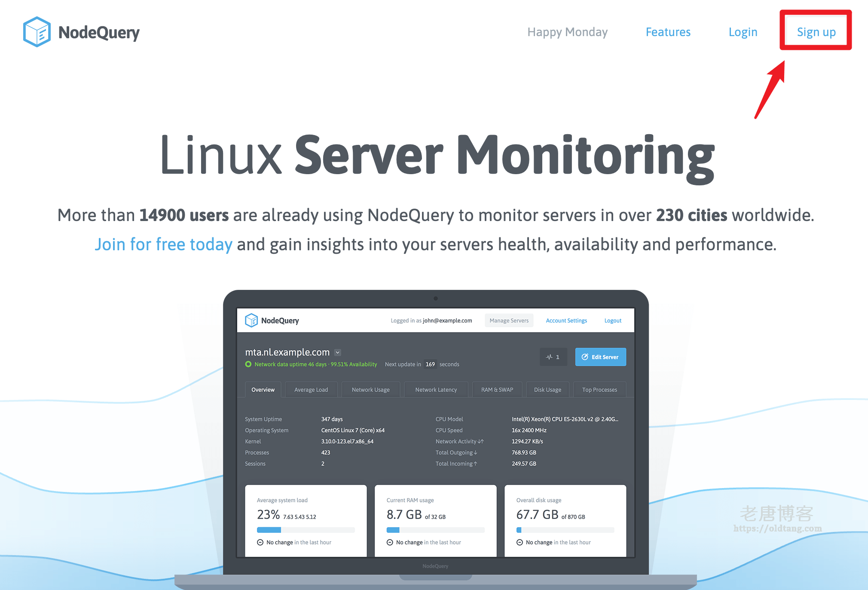
Task: Switch to the Average Load tab
Action: tap(311, 389)
